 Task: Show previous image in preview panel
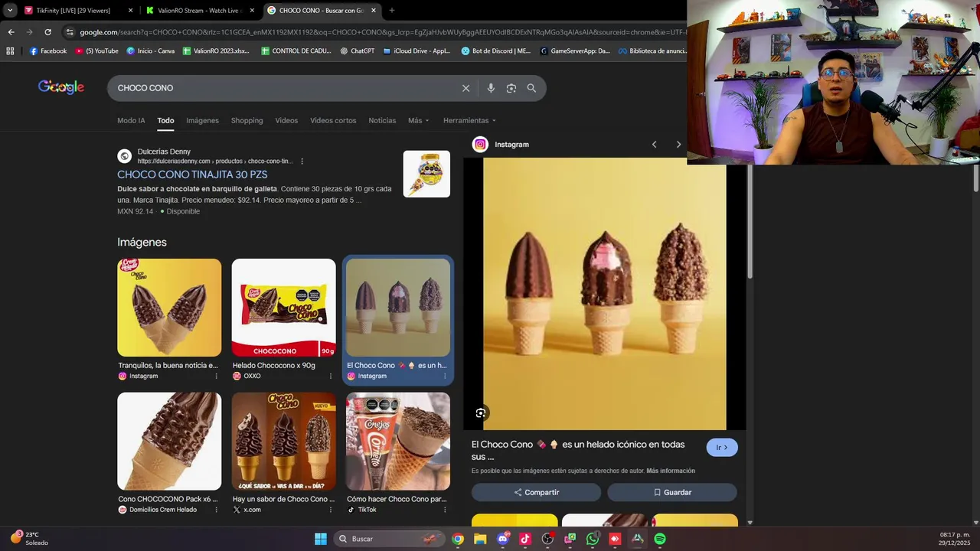[654, 145]
